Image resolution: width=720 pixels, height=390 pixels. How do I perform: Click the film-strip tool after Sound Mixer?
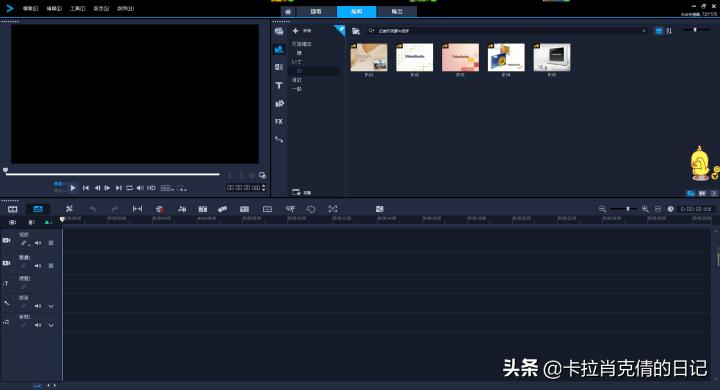[x=202, y=209]
